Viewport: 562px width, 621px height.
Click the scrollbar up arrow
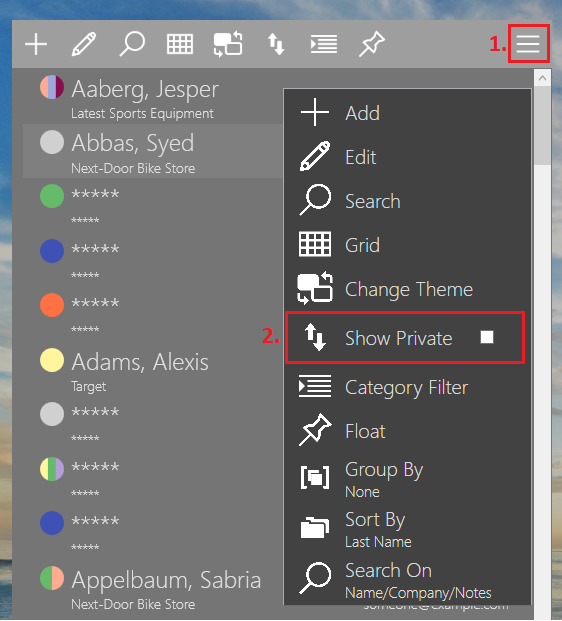542,78
